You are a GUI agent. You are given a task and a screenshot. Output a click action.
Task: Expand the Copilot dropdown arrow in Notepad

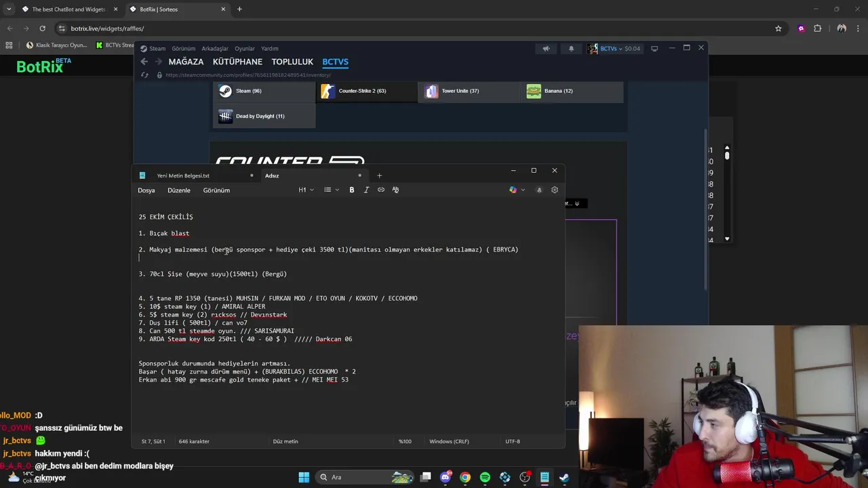tap(521, 190)
